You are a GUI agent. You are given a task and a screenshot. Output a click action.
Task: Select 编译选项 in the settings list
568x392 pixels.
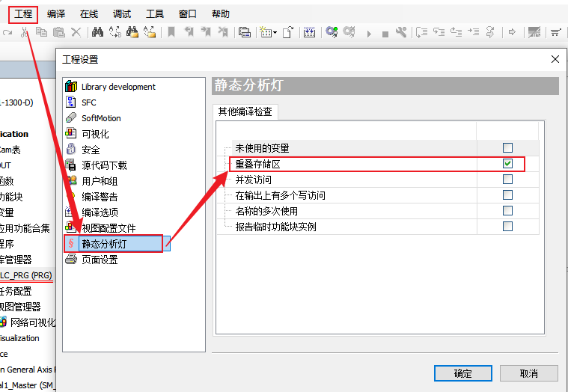click(x=99, y=212)
